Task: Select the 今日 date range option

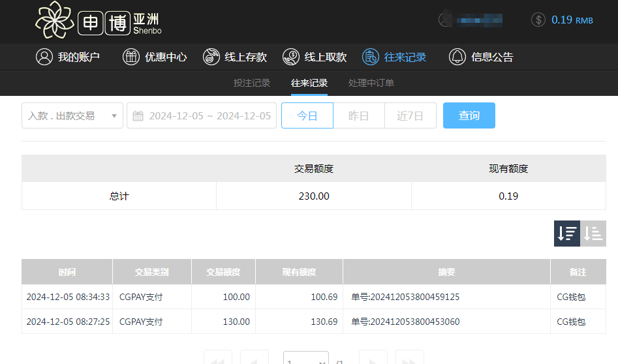Action: (x=307, y=115)
